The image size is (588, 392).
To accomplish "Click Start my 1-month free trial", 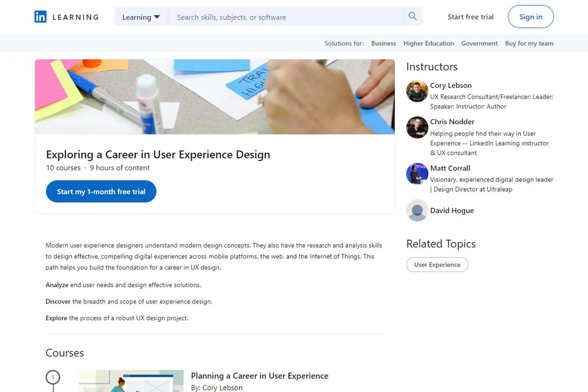I will coord(101,191).
